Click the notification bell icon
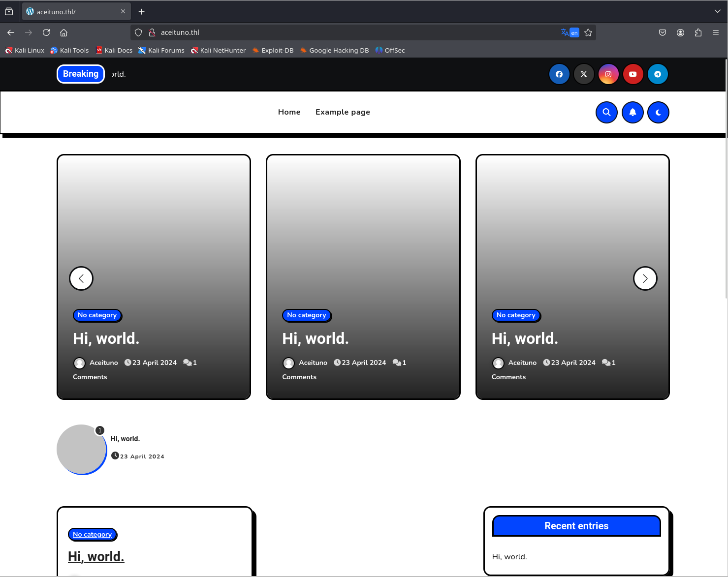The height and width of the screenshot is (577, 728). tap(633, 112)
